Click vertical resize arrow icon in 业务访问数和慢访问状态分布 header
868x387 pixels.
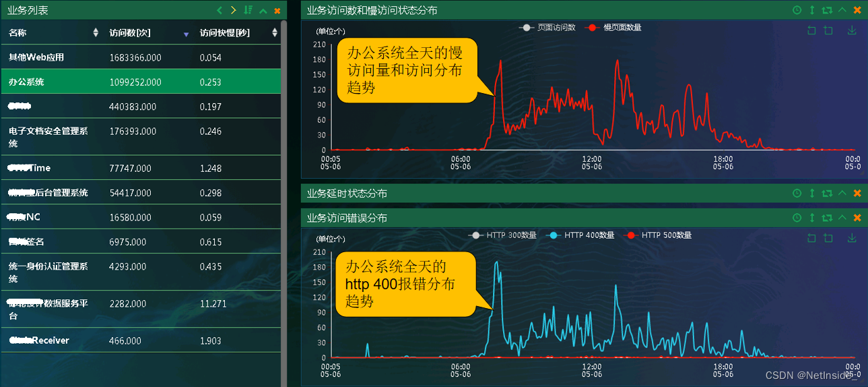click(x=812, y=10)
